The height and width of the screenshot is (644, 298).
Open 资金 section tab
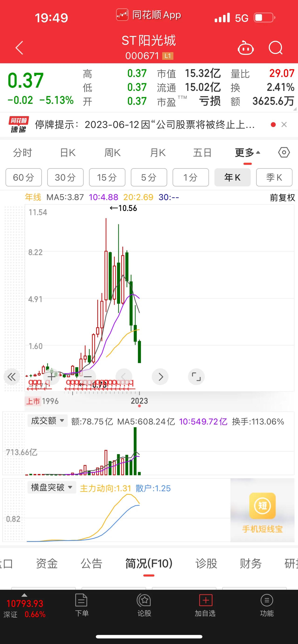click(47, 564)
